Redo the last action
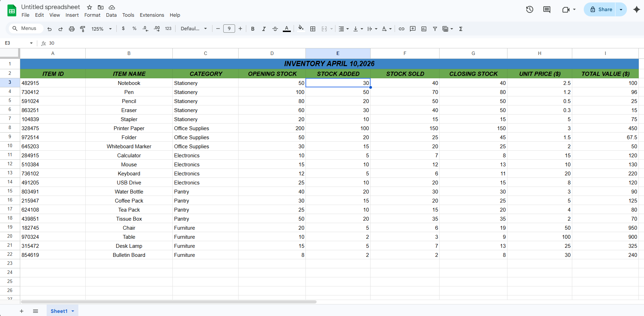This screenshot has height=316, width=644. coord(61,29)
